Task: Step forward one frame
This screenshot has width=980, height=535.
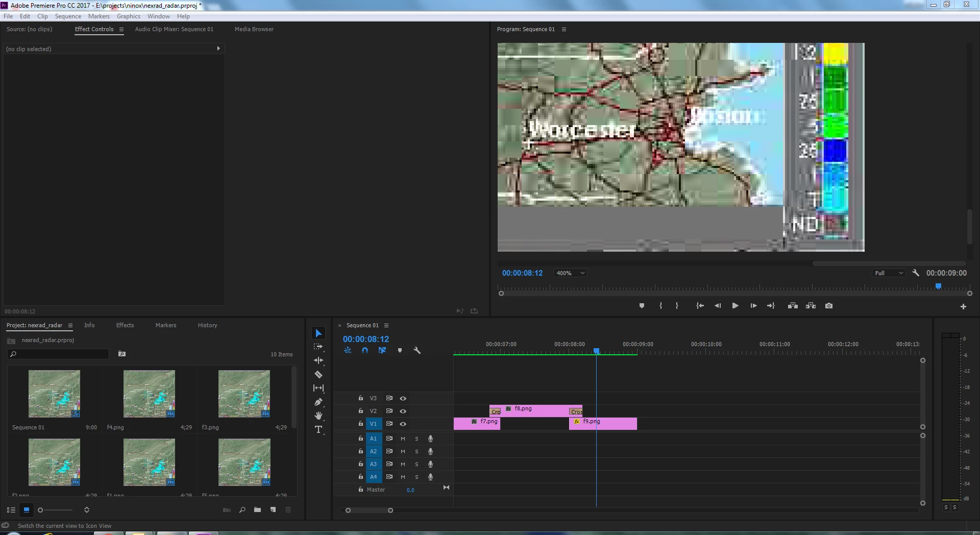Action: [x=753, y=306]
